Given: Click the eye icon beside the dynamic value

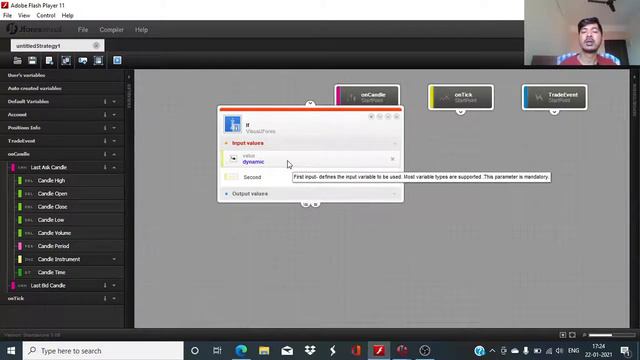Looking at the screenshot, I should [x=233, y=158].
